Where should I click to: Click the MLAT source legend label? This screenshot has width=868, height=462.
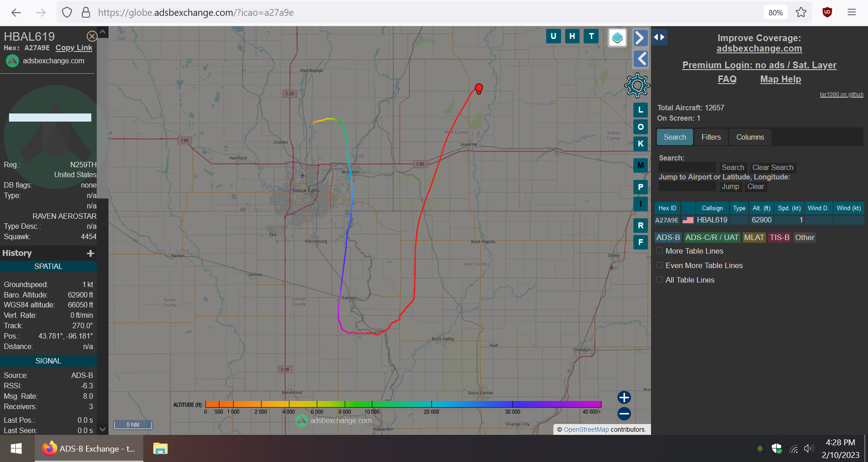[754, 237]
